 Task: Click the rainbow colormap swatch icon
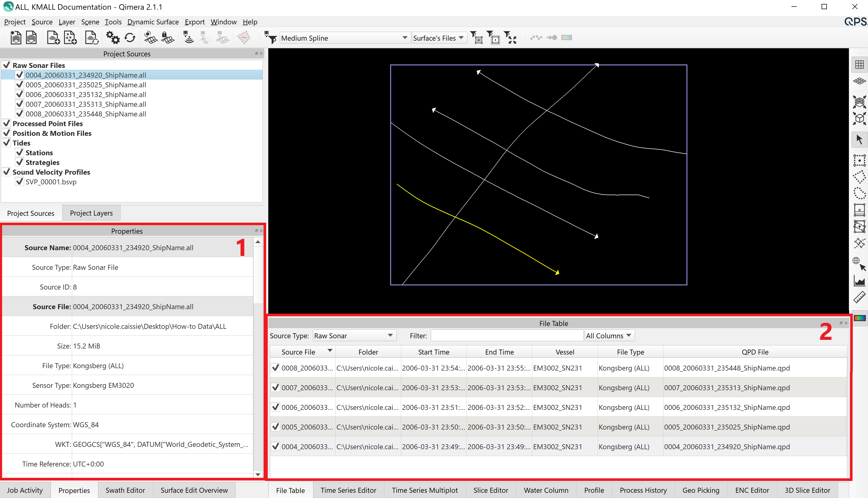click(x=859, y=318)
